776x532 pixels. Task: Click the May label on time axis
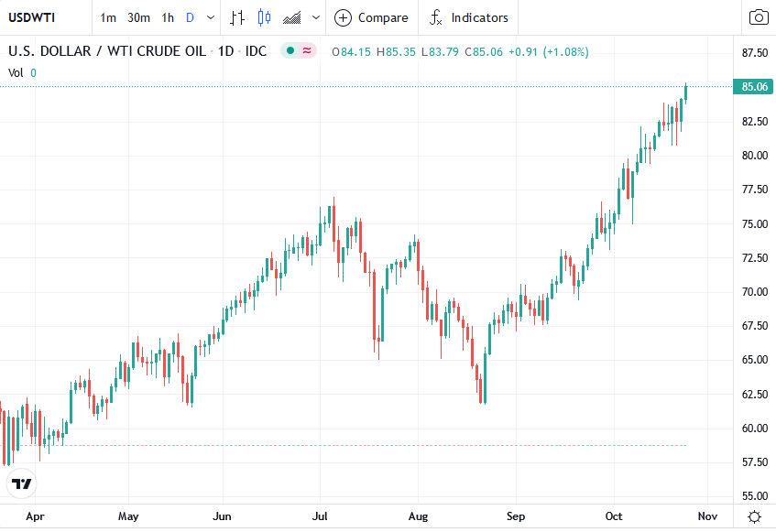pos(128,516)
